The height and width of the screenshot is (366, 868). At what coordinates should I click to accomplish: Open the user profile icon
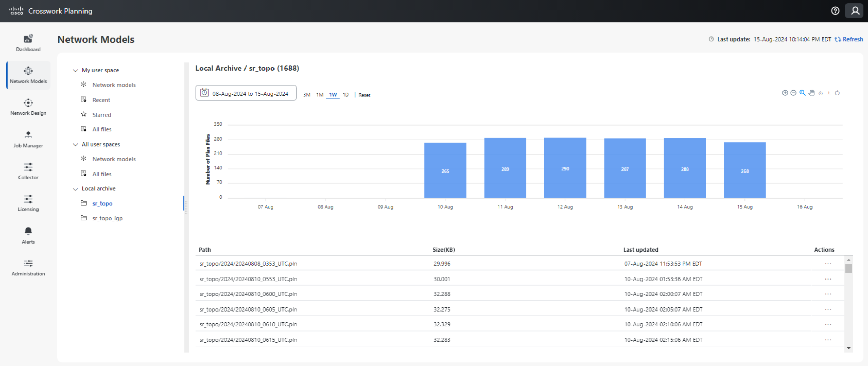coord(855,11)
